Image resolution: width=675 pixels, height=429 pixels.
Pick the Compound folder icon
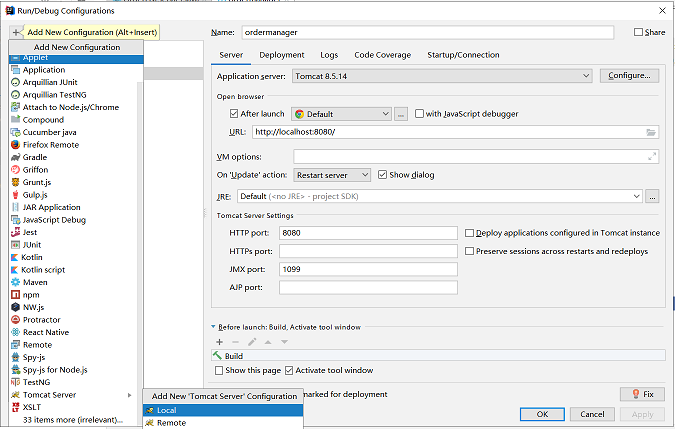coord(15,120)
